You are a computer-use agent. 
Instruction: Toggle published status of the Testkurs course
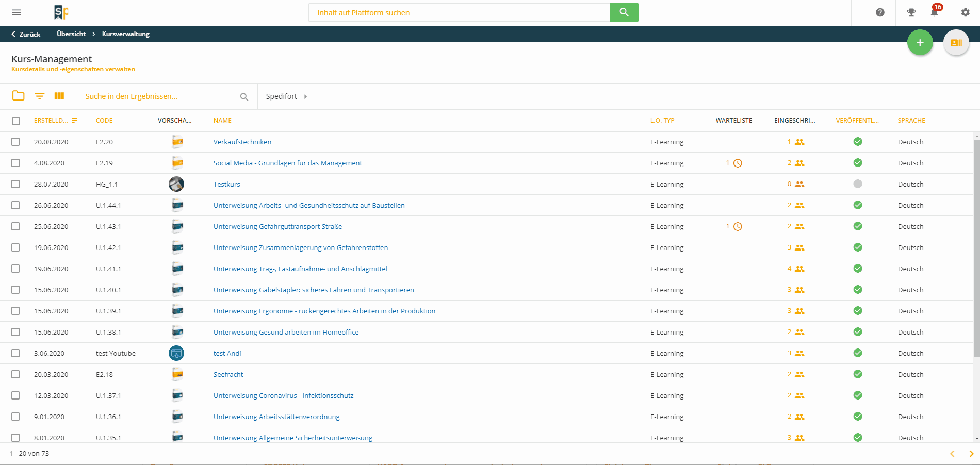click(x=857, y=184)
